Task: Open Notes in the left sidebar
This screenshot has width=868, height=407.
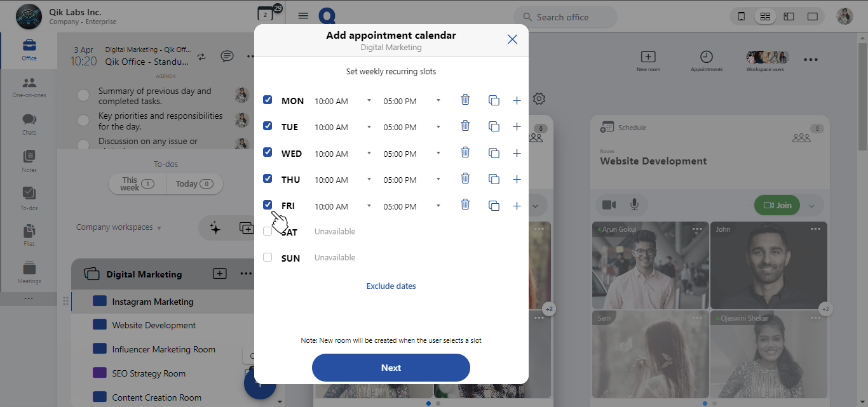Action: tap(29, 161)
